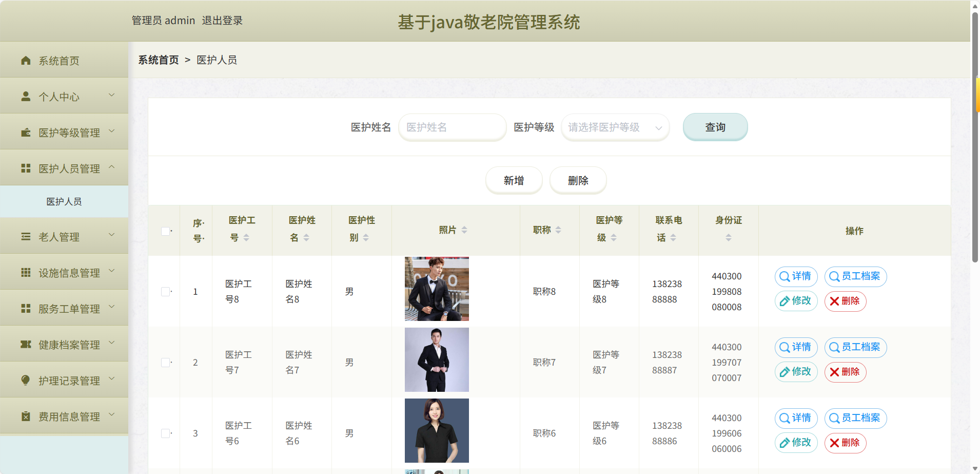980x474 pixels.
Task: Click the page vertical scrollbar thumb
Action: coord(975,137)
